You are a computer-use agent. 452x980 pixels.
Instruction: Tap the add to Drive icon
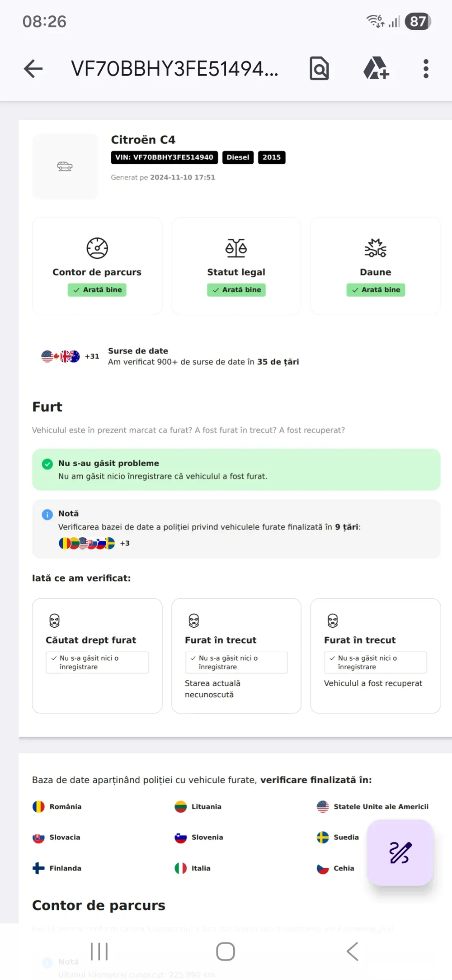376,69
